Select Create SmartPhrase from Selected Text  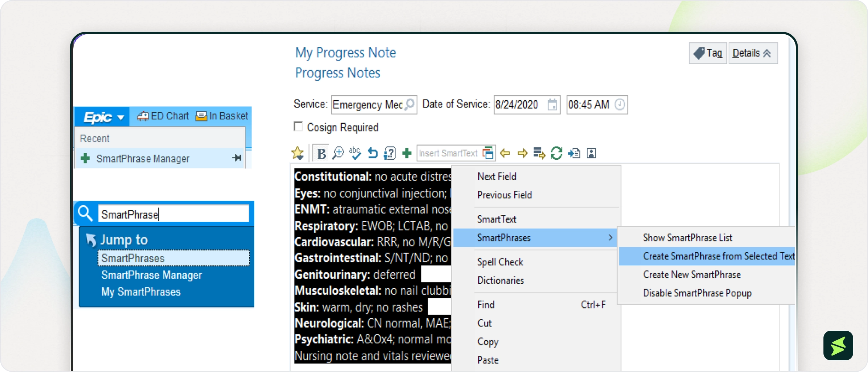click(707, 256)
